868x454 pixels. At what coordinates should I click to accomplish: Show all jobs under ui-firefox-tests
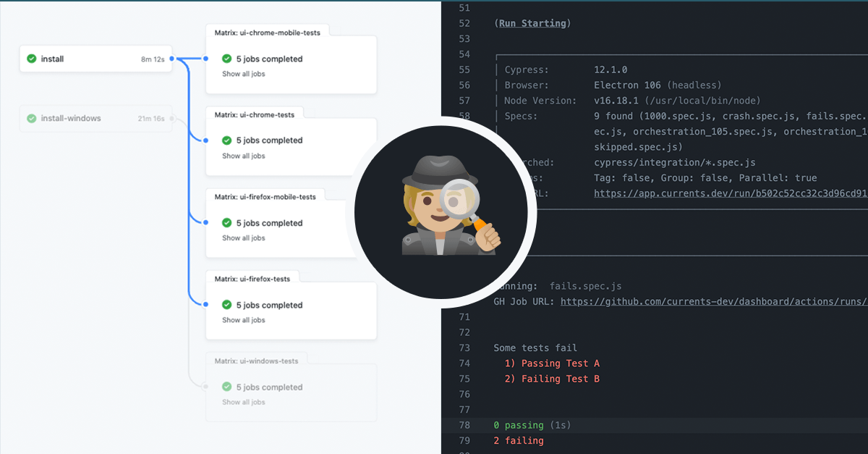243,320
